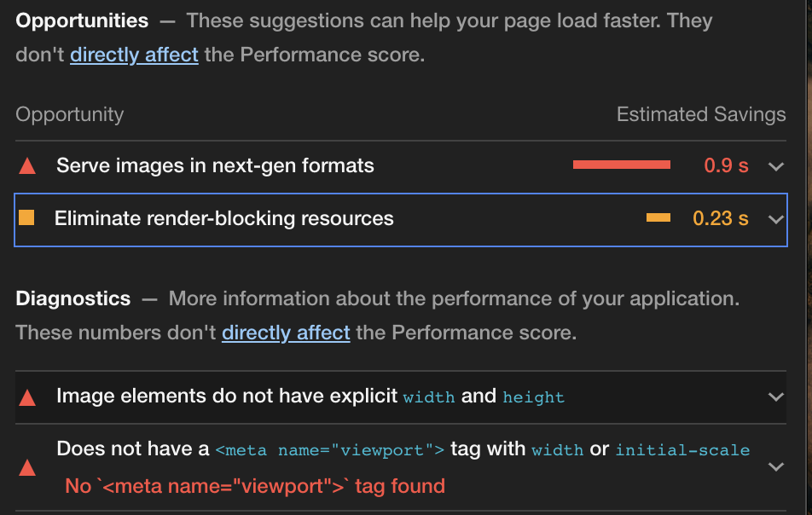This screenshot has height=515, width=812.
Task: Open 'directly affect' link in Opportunities description
Action: pos(134,55)
